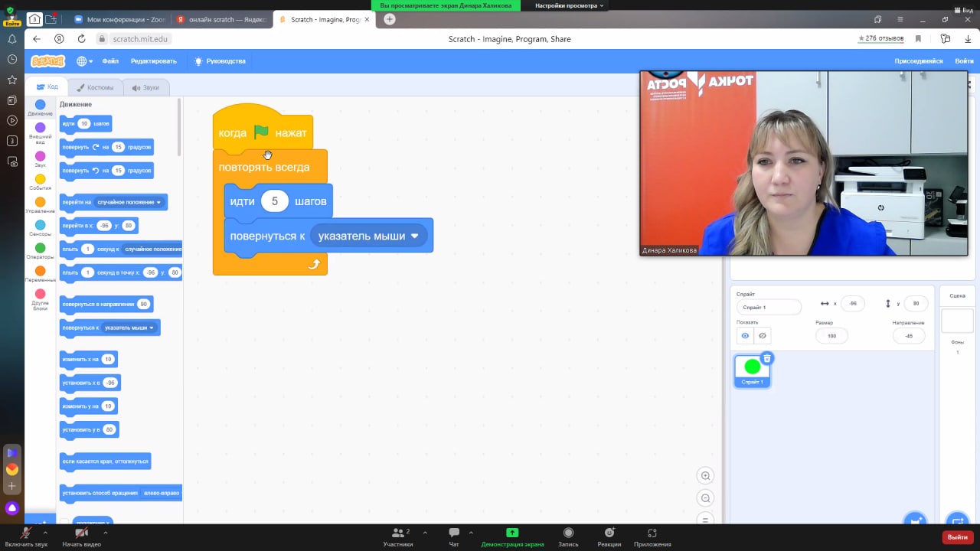980x551 pixels.
Task: Select Спрайт 1 thumbnail
Action: point(752,370)
